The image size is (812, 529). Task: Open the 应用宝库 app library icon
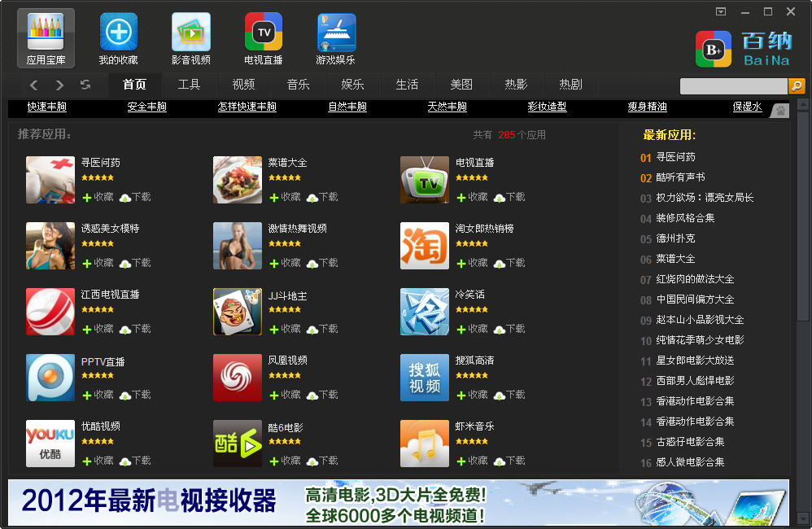pos(46,38)
